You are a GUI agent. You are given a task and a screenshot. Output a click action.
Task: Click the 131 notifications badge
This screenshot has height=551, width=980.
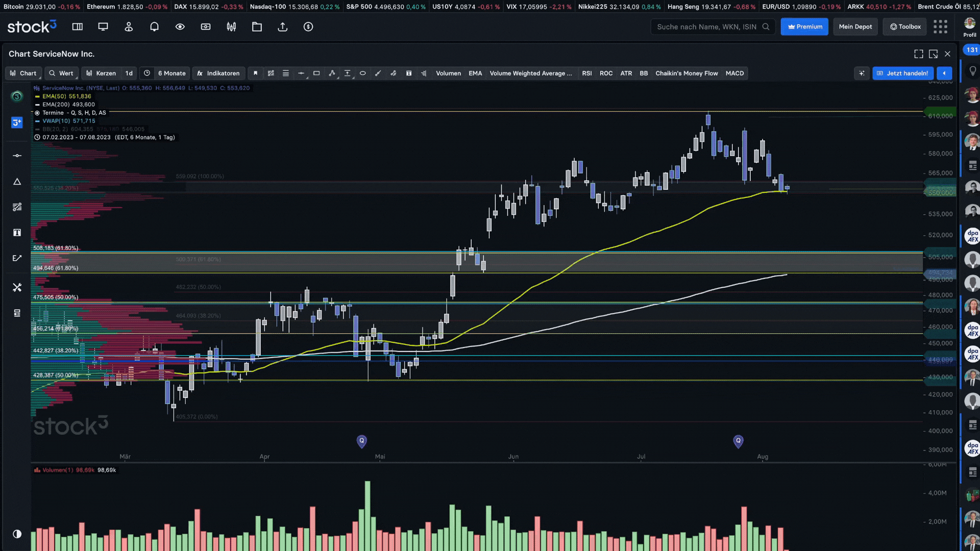971,49
